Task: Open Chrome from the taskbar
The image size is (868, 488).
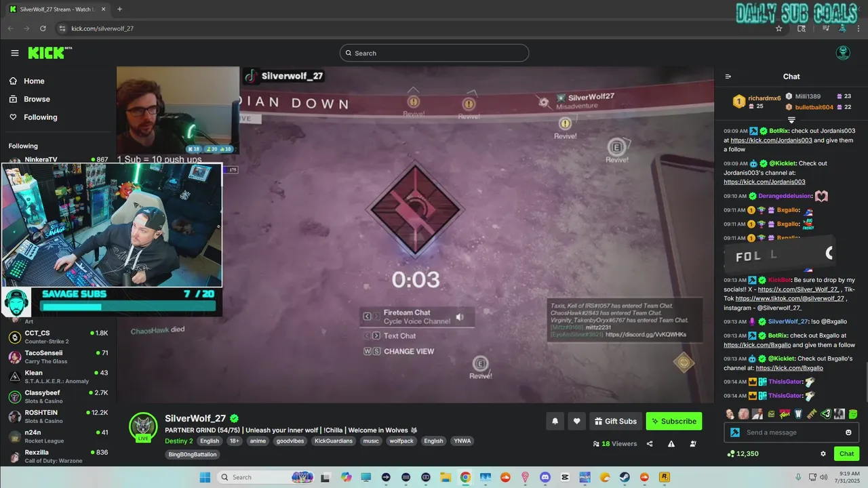Action: click(465, 477)
